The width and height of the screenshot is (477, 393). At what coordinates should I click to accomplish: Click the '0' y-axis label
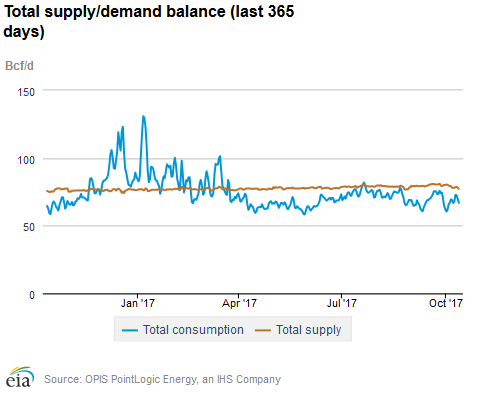(32, 295)
